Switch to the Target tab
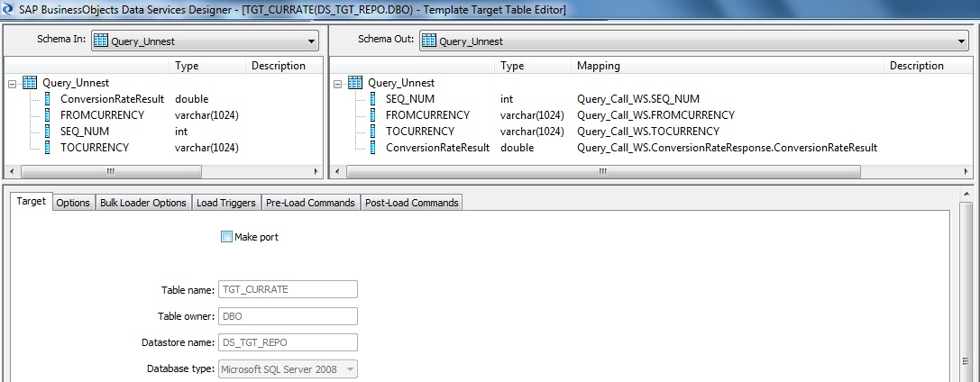The height and width of the screenshot is (382, 980). pyautogui.click(x=32, y=201)
